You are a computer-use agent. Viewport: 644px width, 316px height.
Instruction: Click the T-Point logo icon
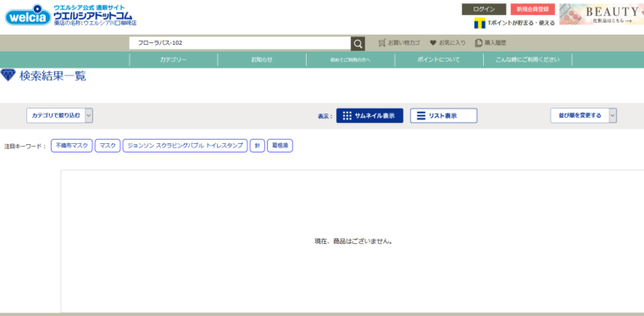pyautogui.click(x=480, y=23)
